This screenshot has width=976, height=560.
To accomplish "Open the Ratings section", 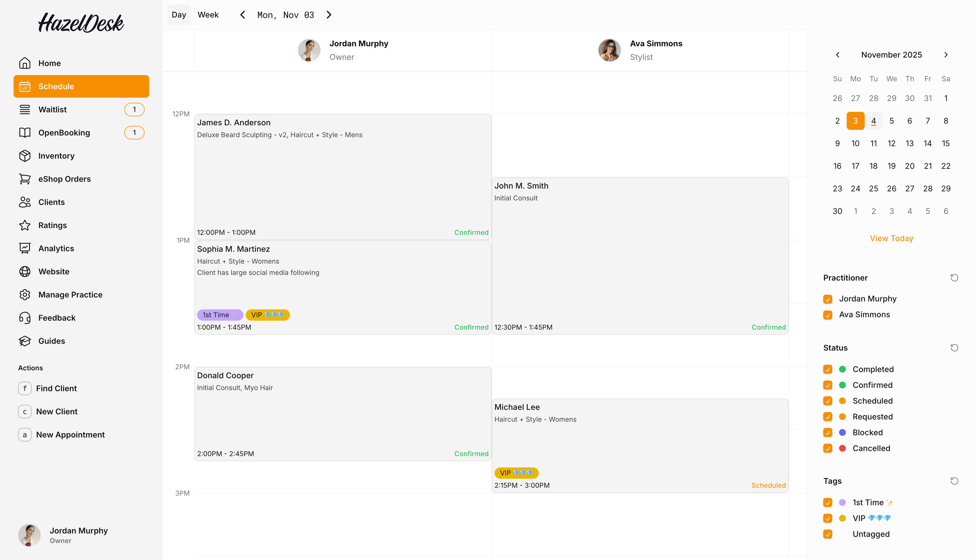I will point(52,225).
